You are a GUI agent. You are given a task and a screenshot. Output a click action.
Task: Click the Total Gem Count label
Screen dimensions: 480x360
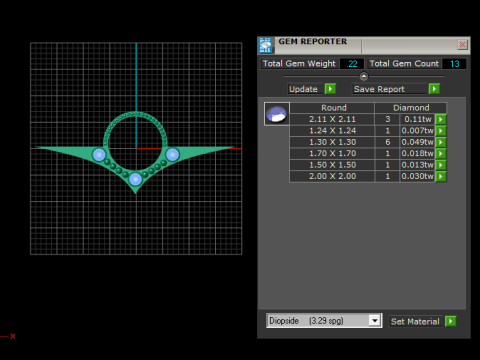click(404, 64)
